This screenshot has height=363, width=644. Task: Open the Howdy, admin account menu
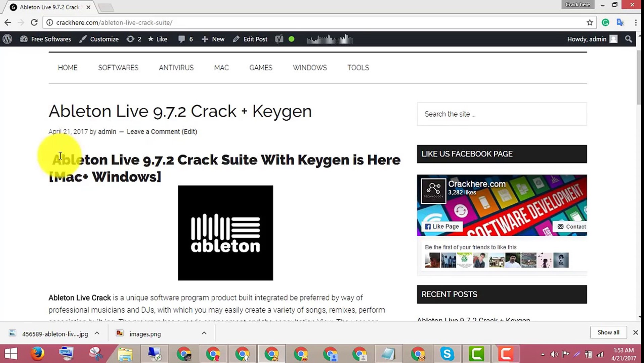592,39
